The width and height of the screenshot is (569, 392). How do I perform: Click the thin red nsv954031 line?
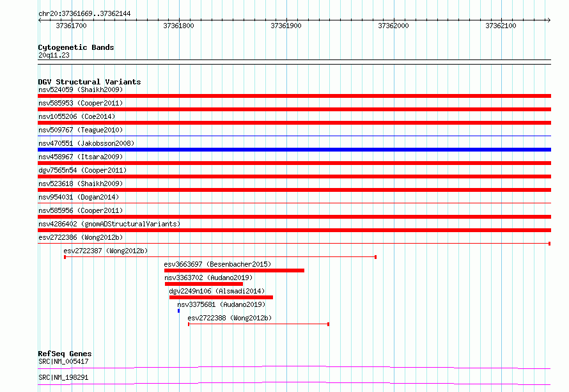(x=294, y=203)
